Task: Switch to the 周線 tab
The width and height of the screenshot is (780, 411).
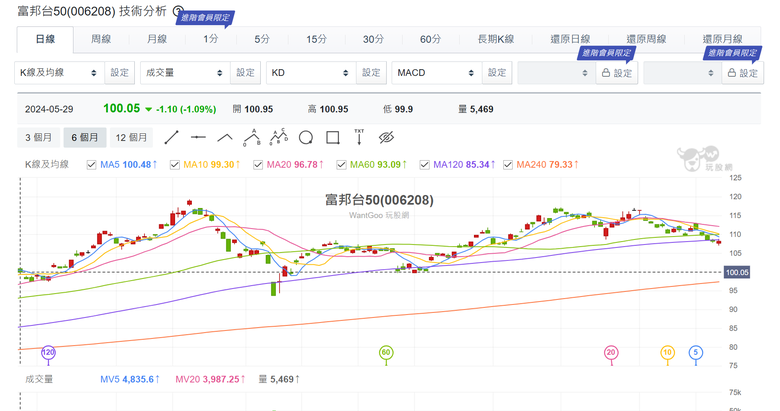Action: tap(101, 39)
